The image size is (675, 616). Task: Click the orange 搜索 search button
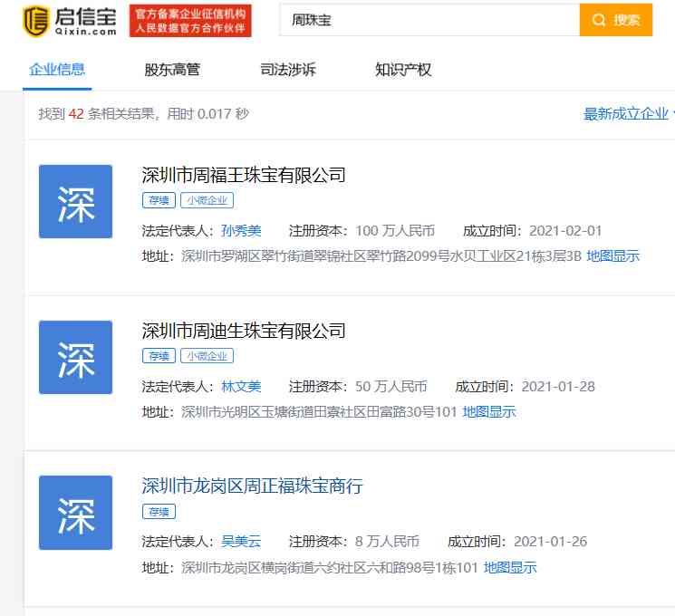point(616,20)
